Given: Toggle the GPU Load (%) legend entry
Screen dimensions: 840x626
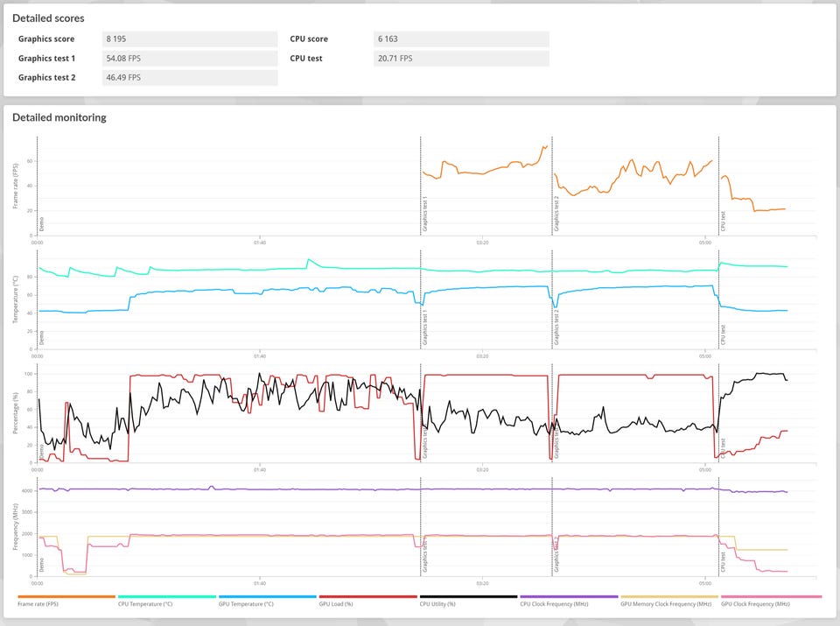Looking at the screenshot, I should click(368, 601).
